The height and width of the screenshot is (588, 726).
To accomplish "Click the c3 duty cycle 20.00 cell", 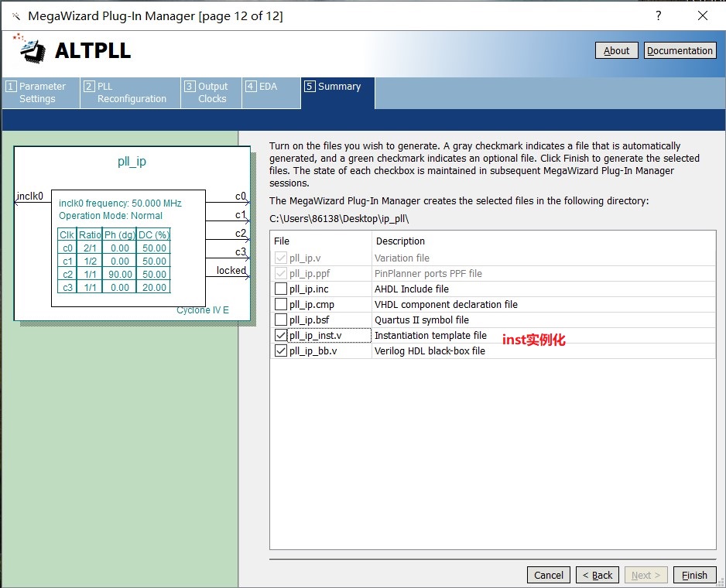I will pos(154,288).
